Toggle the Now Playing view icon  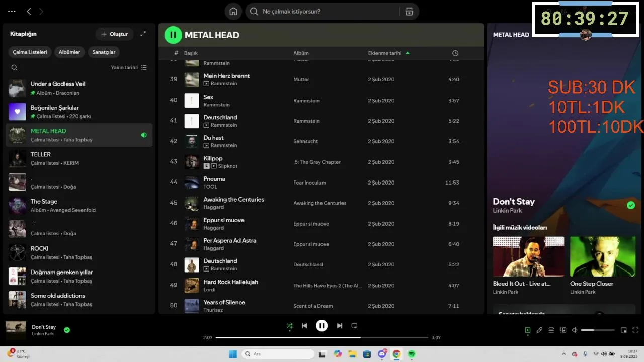point(527,330)
